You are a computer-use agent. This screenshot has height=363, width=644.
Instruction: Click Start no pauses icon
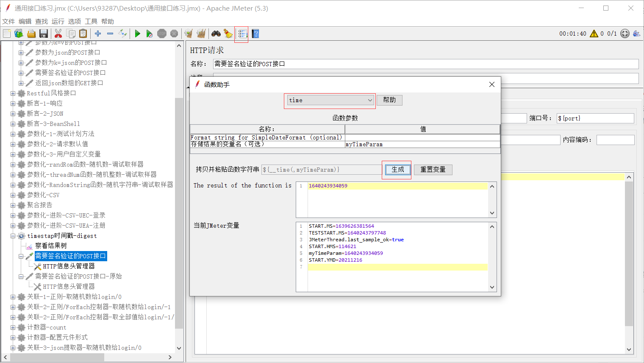point(150,34)
